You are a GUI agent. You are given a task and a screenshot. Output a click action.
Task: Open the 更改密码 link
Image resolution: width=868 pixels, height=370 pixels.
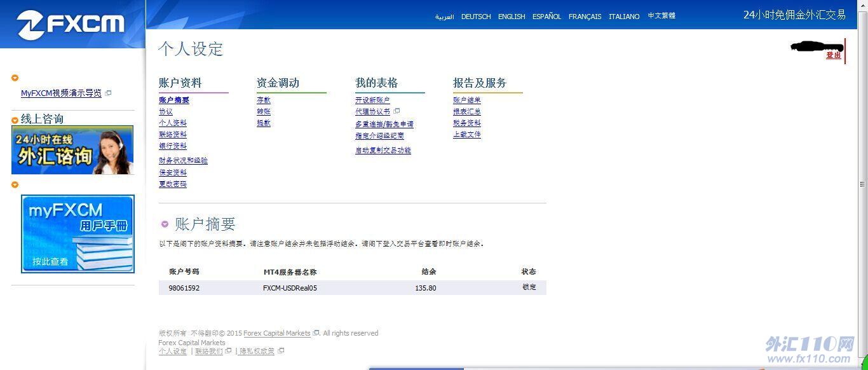coord(173,184)
